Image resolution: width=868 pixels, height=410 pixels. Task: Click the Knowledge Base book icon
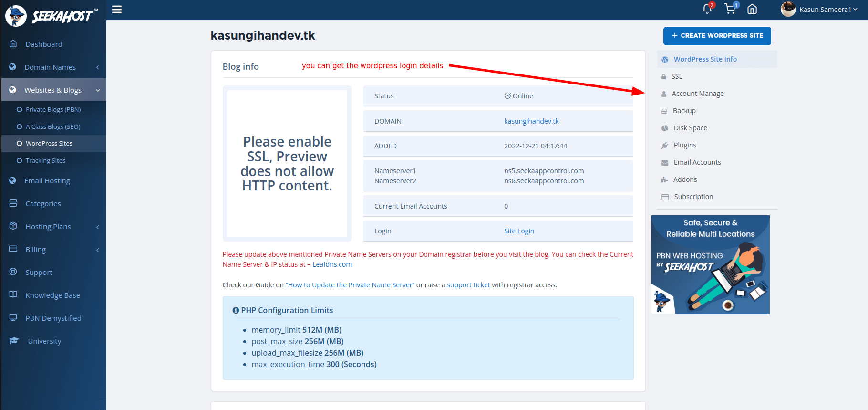coord(13,295)
